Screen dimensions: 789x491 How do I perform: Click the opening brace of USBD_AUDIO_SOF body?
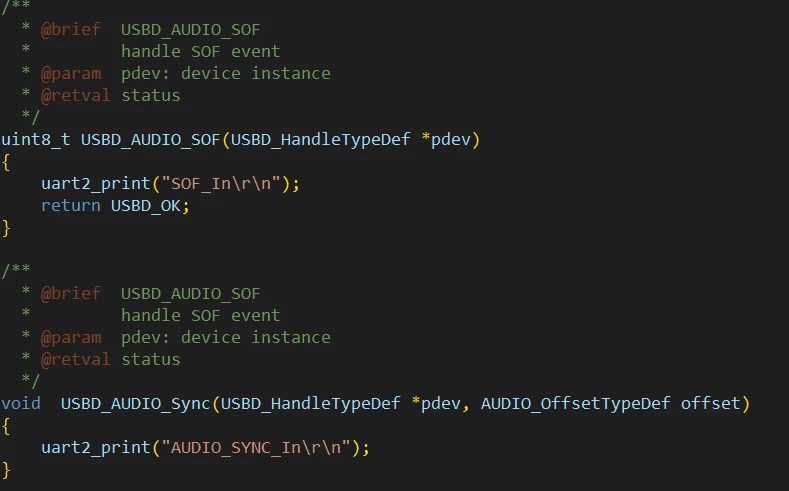6,162
